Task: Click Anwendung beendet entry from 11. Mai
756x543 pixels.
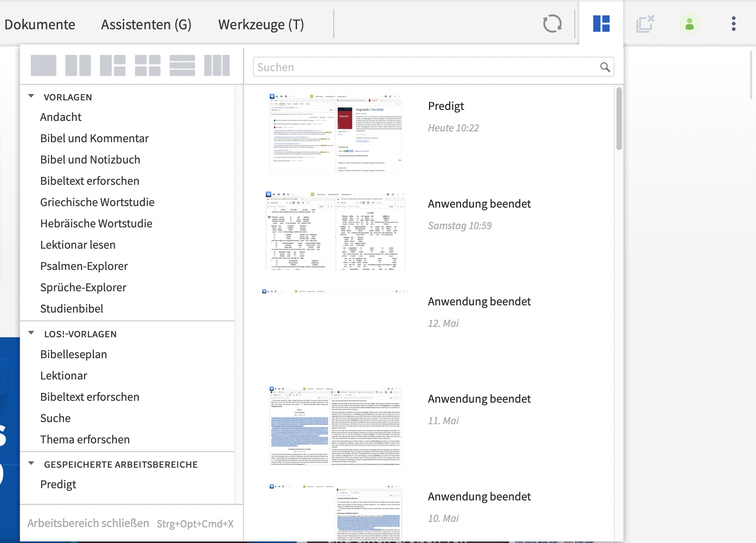Action: [x=479, y=399]
